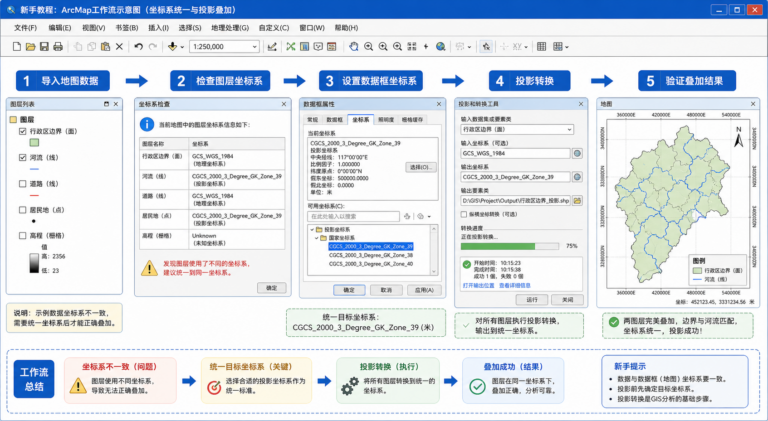Open the coordinate system favorites dropdown arrow

pyautogui.click(x=430, y=216)
